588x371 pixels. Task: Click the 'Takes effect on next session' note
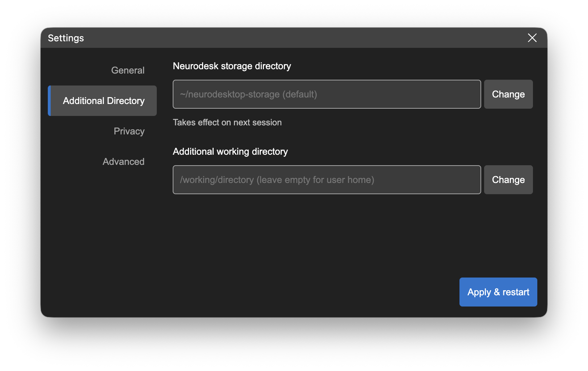227,122
